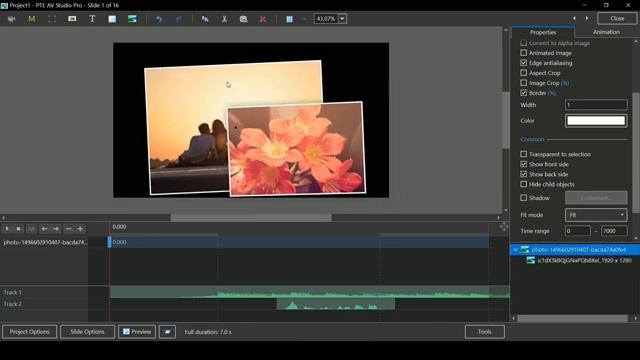Cut the selected object with the scissors icon

(224, 19)
